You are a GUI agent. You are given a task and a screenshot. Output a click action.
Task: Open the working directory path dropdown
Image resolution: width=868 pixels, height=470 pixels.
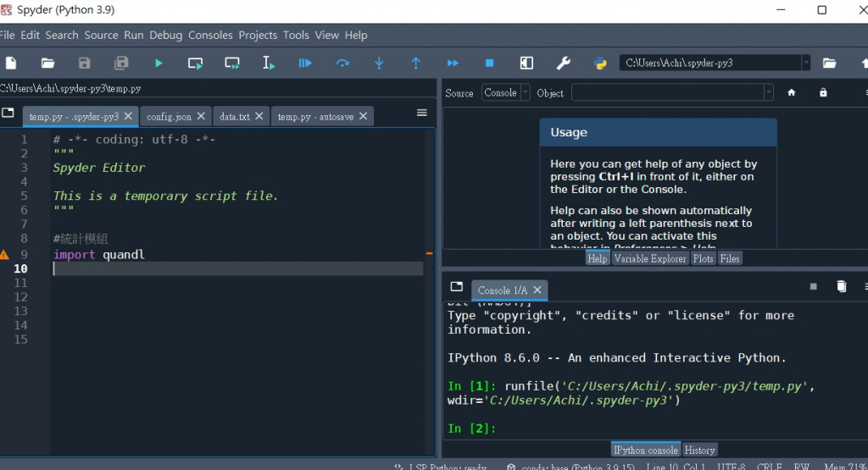[805, 63]
